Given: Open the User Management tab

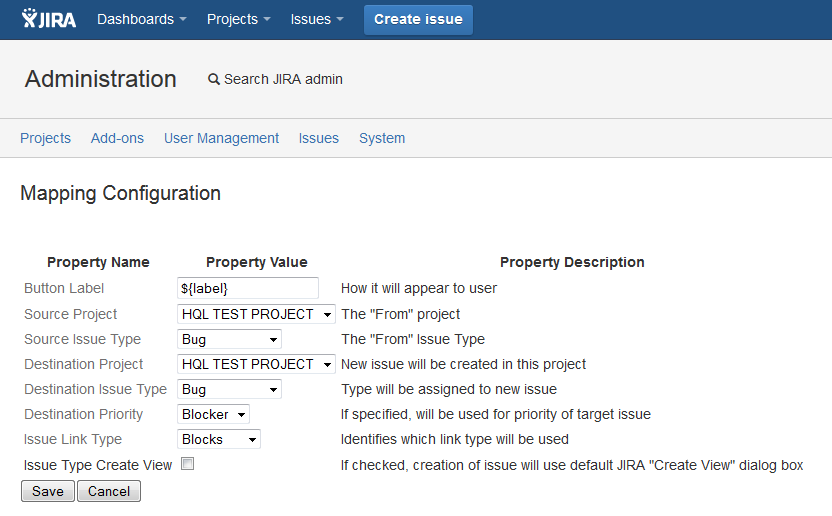Looking at the screenshot, I should point(221,138).
